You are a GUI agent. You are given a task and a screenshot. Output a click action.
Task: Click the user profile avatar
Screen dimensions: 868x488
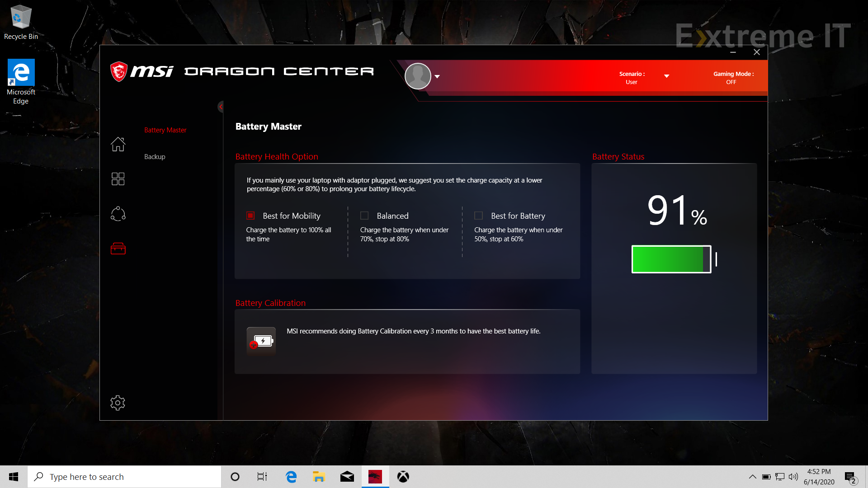click(x=418, y=76)
